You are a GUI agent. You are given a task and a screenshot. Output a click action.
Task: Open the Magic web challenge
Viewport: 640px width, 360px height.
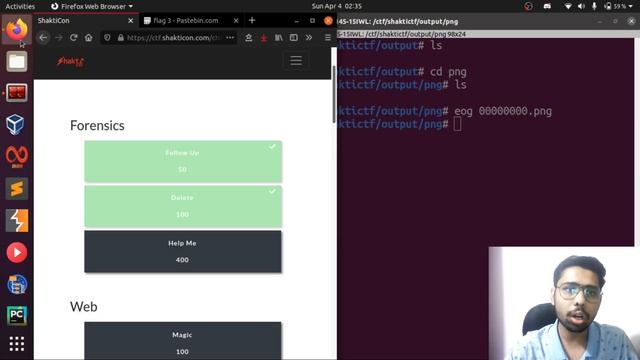183,341
